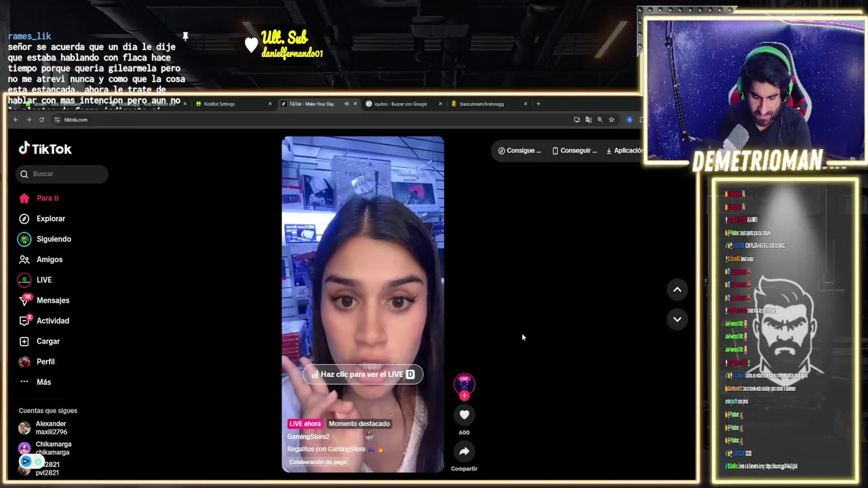Click Haz clic para ver el LIVE

363,374
